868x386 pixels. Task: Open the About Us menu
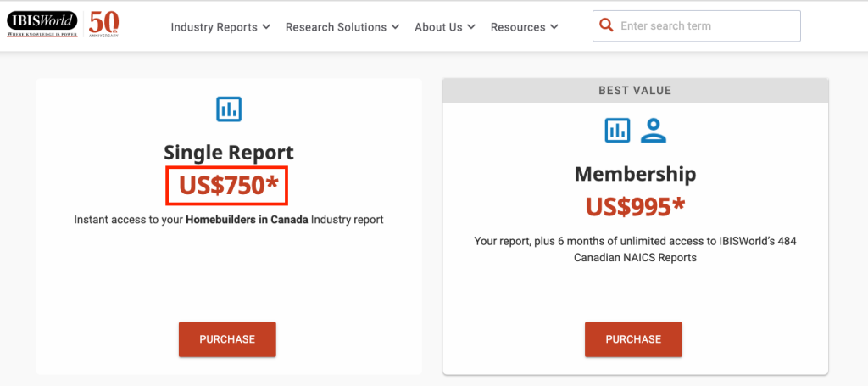tap(445, 27)
